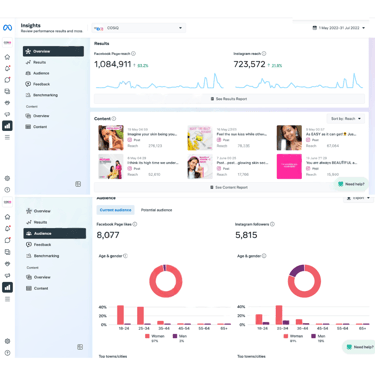
Task: Select highlighted Overview item in the first sidebar
Action: (53, 51)
